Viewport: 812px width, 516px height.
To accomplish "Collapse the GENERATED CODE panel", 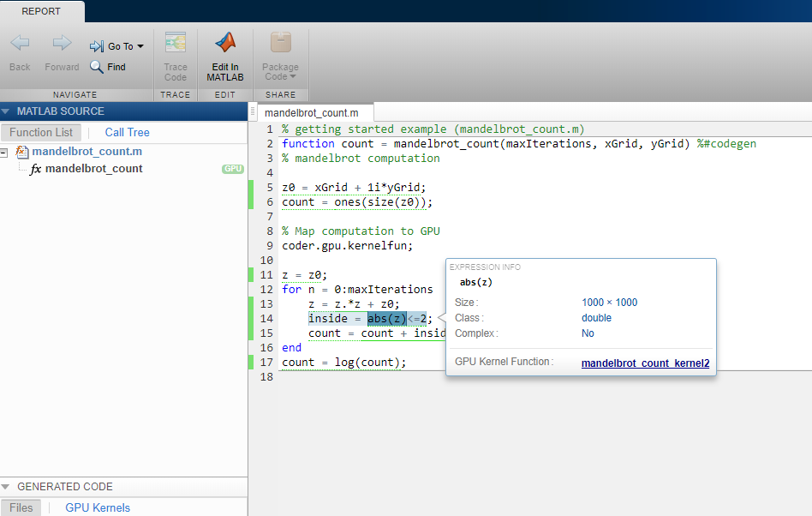I will (x=6, y=487).
